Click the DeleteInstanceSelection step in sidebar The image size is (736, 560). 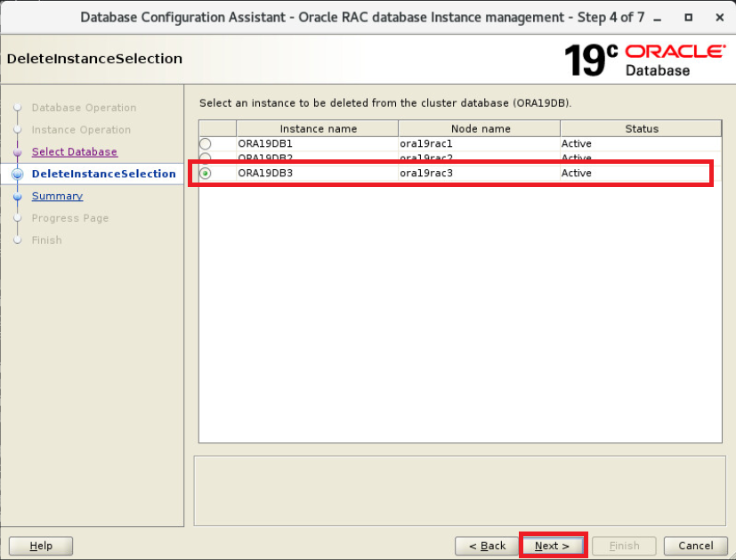104,174
